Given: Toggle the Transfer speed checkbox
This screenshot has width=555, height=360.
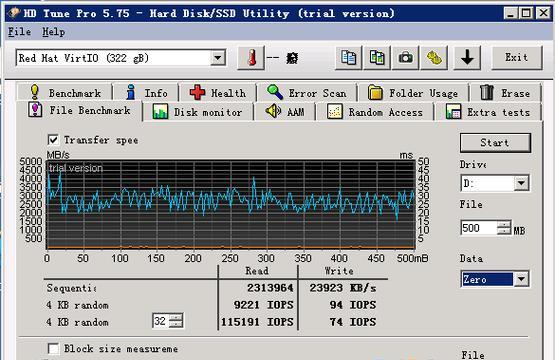Looking at the screenshot, I should click(53, 140).
